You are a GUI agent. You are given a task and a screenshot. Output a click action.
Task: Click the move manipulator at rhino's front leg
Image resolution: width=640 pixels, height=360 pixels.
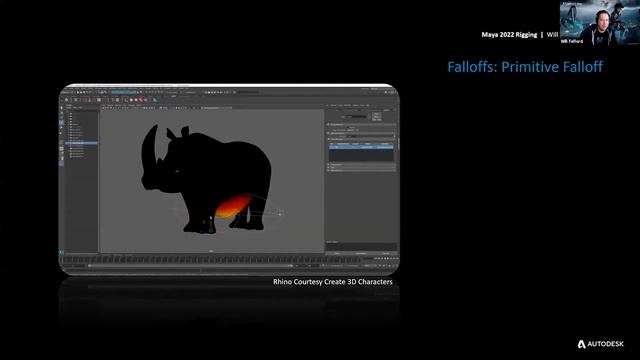[211, 224]
